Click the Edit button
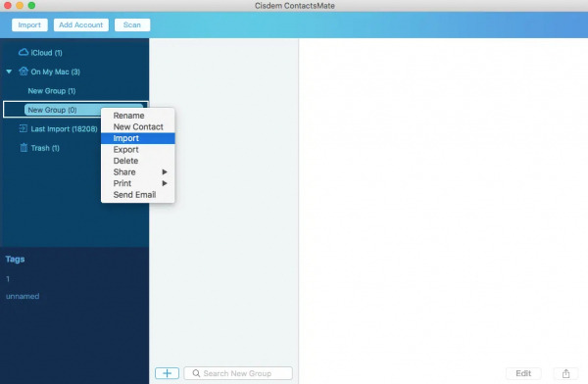Screen dimensions: 588x384 point(523,373)
